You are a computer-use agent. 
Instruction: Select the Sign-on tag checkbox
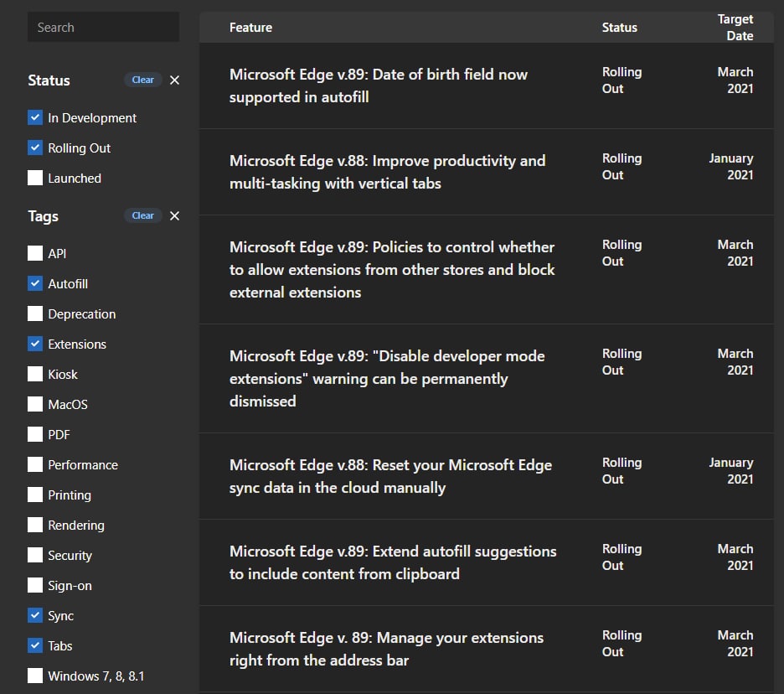[35, 585]
